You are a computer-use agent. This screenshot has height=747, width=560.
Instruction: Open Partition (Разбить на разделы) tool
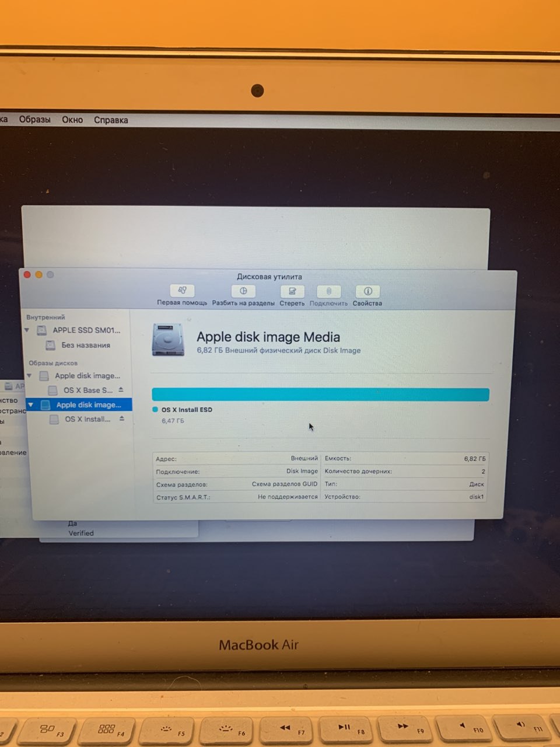pos(243,291)
